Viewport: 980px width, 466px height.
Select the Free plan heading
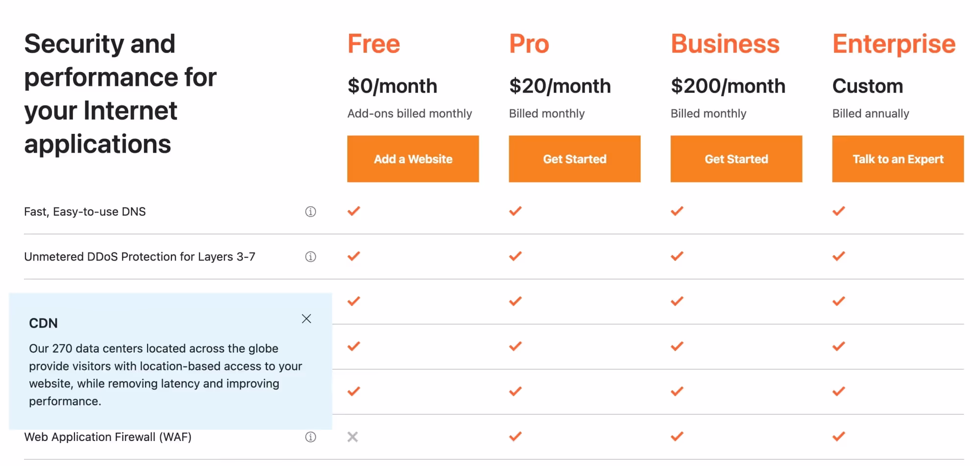click(374, 44)
